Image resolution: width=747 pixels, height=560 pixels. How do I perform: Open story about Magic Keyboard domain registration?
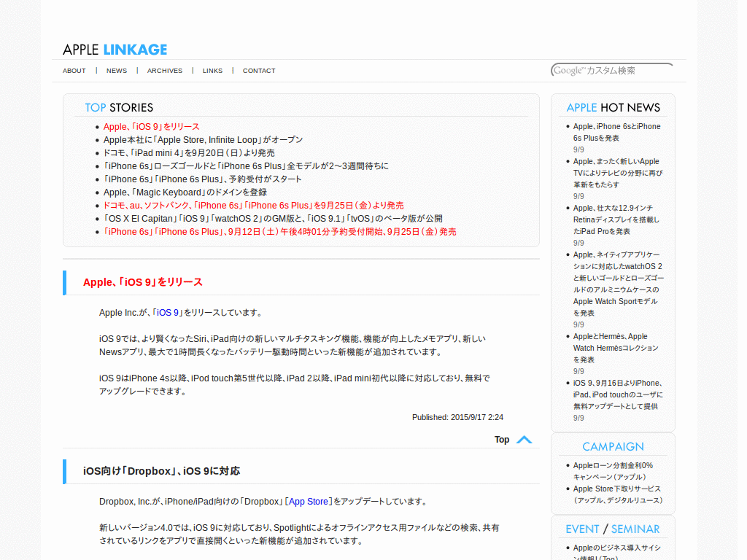pyautogui.click(x=185, y=192)
